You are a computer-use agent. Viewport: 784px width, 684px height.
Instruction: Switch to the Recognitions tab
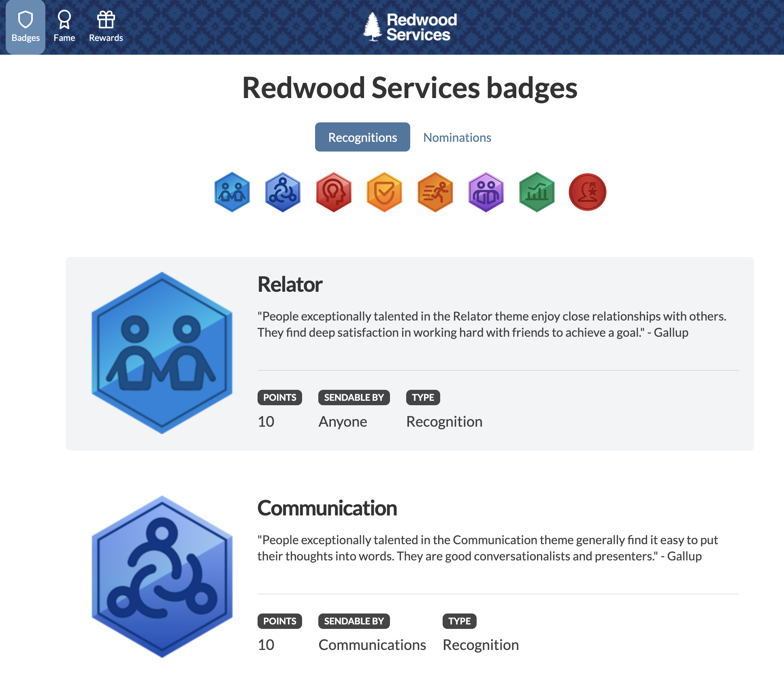click(x=362, y=137)
